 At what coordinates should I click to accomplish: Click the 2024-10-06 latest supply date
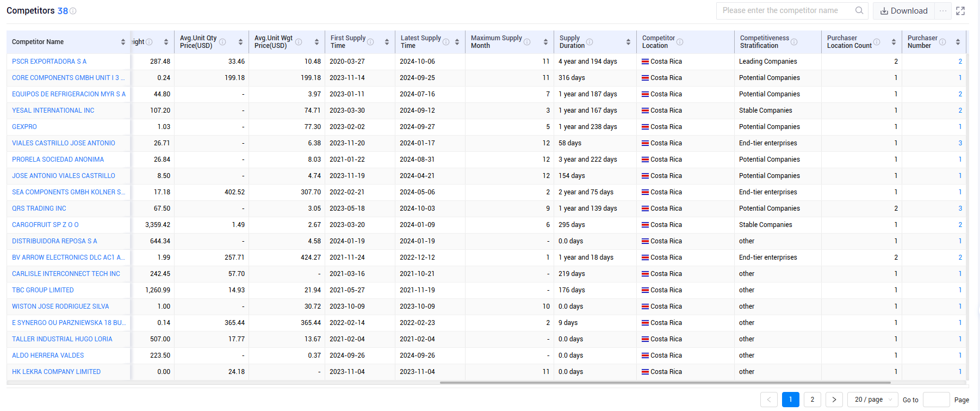pyautogui.click(x=417, y=62)
